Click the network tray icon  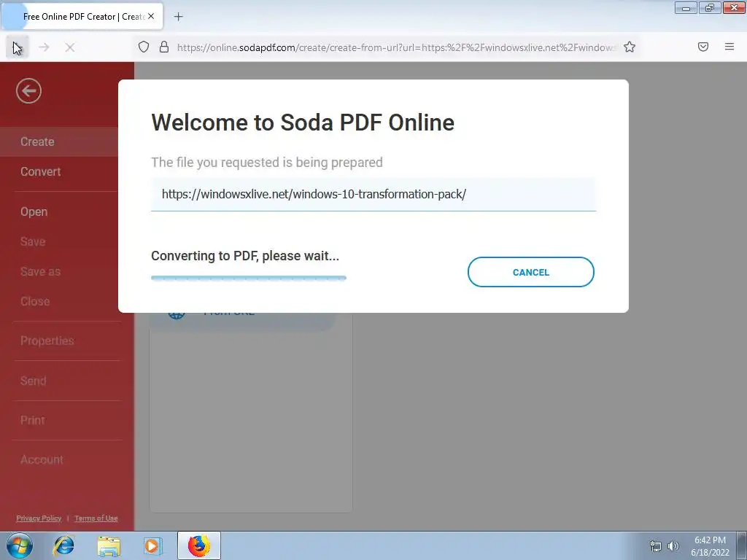click(x=656, y=546)
